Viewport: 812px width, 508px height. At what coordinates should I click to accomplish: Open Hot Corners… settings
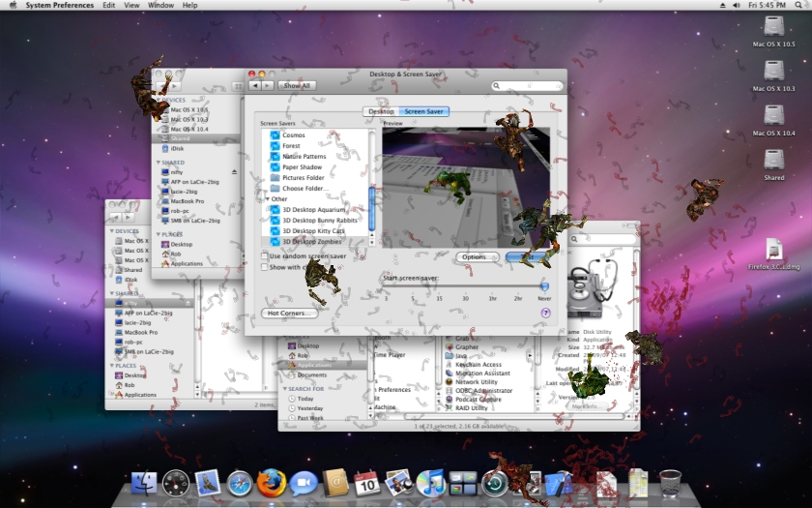289,314
